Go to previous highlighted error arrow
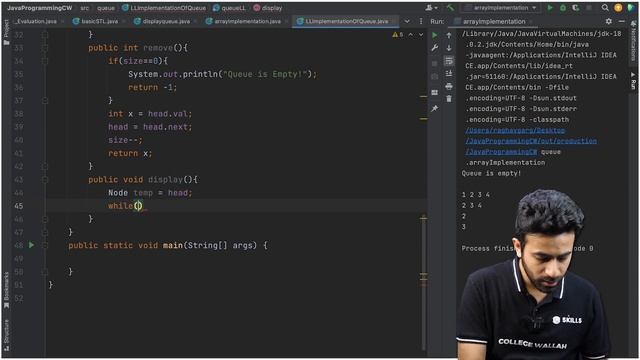 (411, 35)
